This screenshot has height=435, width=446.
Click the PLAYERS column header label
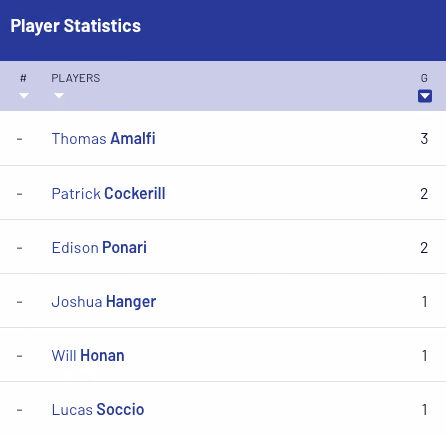76,78
